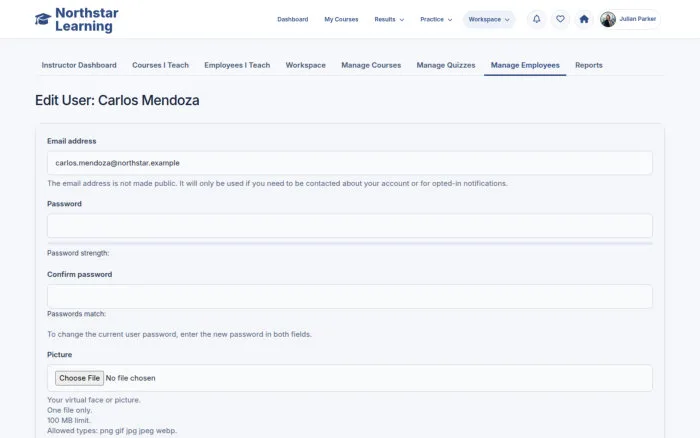Click into the Password field

(x=350, y=226)
